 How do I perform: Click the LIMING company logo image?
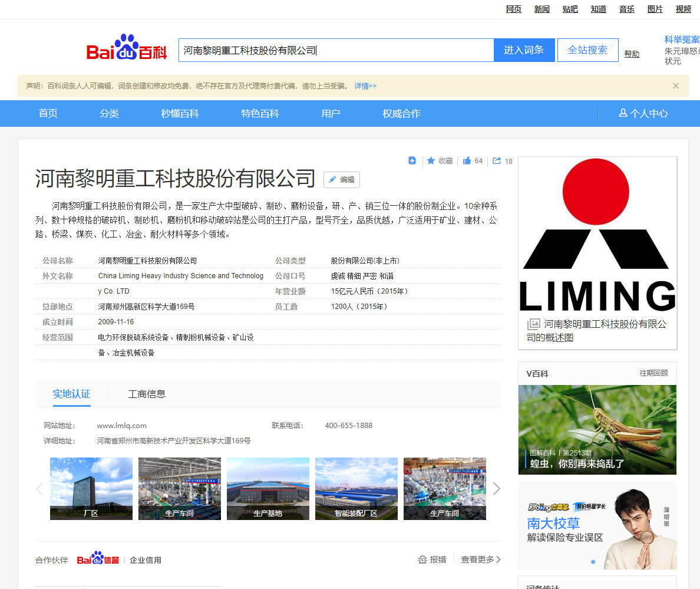(x=597, y=235)
